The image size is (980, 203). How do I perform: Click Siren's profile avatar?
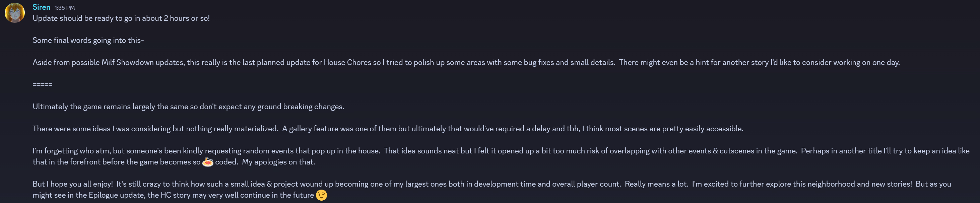click(x=14, y=12)
